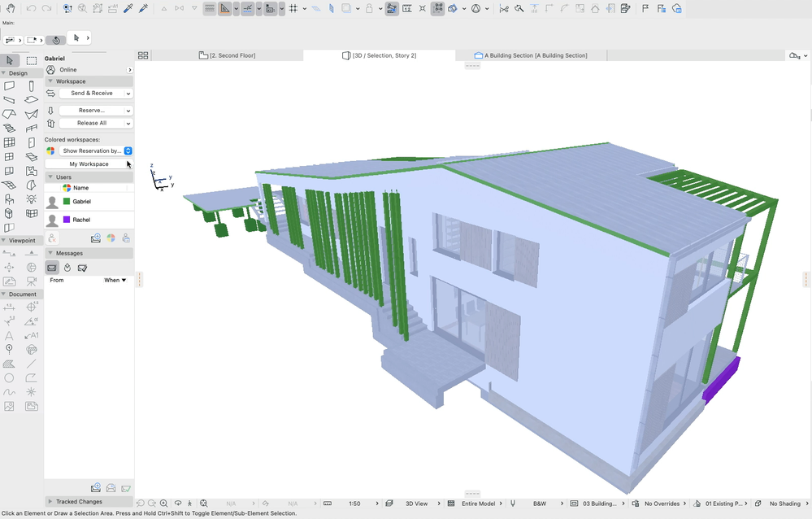Viewport: 812px width, 519px height.
Task: Select the Circle tool in Document
Action: (x=9, y=378)
